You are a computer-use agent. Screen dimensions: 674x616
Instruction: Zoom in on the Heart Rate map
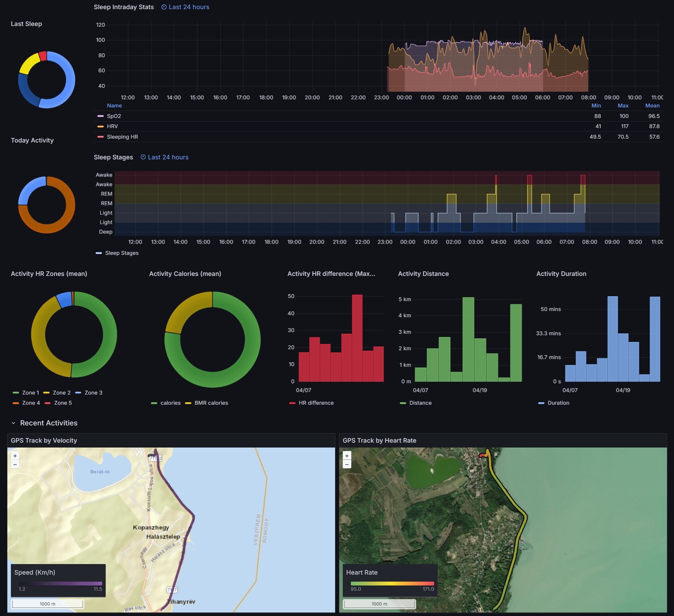347,456
